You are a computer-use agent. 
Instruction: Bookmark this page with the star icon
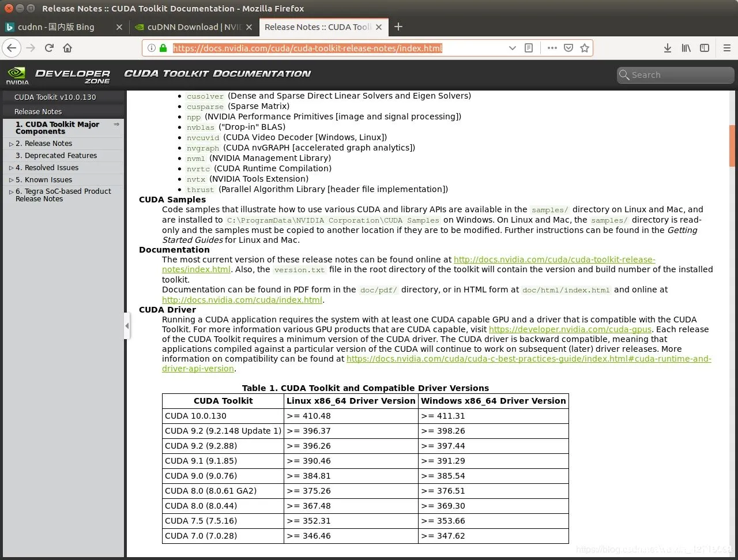point(585,48)
